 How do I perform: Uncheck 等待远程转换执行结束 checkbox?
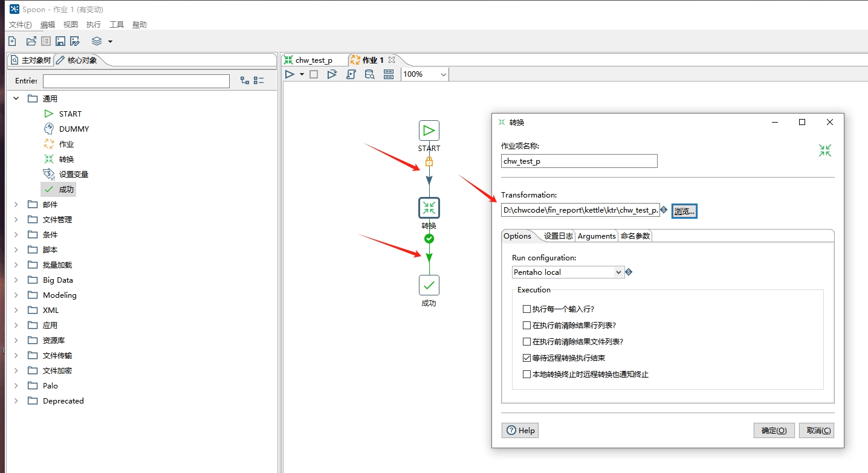coord(526,358)
